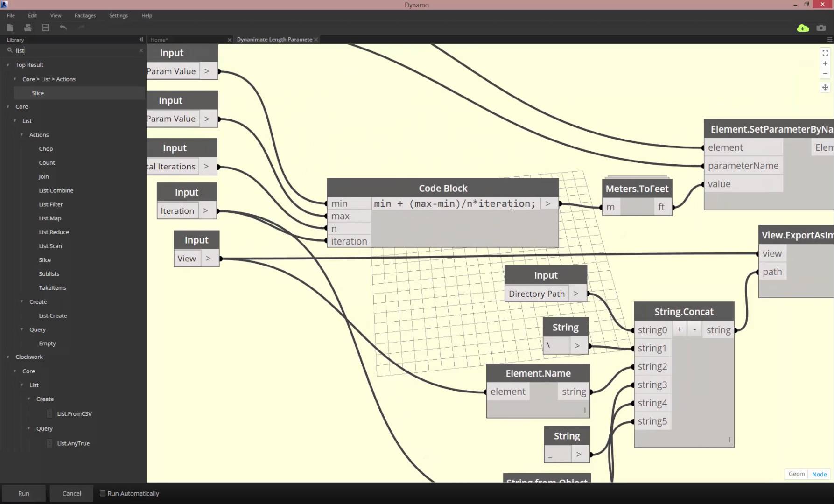Select the Node view toggle
The image size is (834, 504).
pos(819,474)
